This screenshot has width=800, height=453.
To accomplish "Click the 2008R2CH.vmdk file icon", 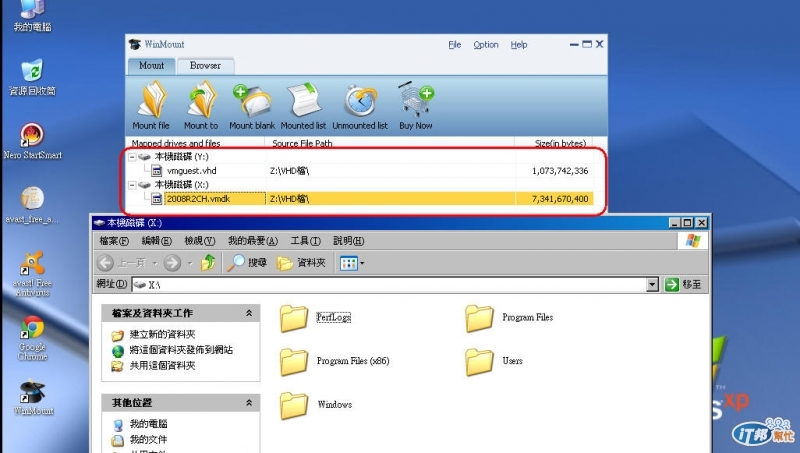I will click(x=157, y=199).
